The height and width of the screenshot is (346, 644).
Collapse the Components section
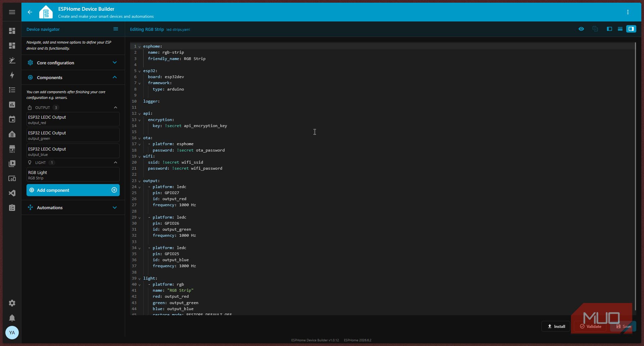115,77
